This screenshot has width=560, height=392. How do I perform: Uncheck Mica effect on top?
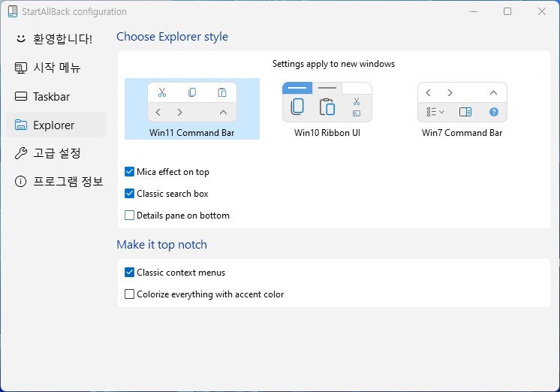tap(129, 172)
